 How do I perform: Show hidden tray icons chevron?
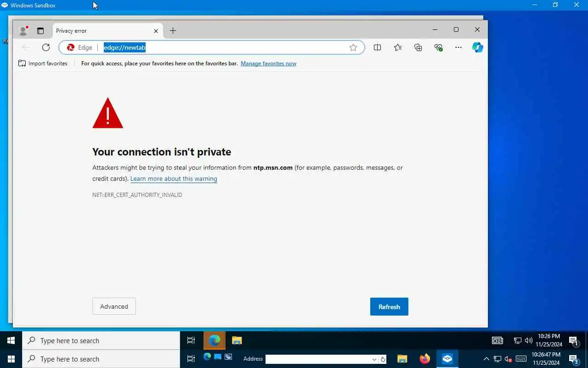point(486,359)
